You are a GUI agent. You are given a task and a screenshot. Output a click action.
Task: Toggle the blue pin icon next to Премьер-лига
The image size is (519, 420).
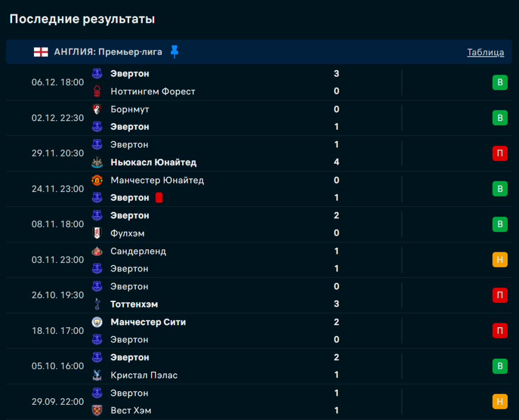[174, 52]
